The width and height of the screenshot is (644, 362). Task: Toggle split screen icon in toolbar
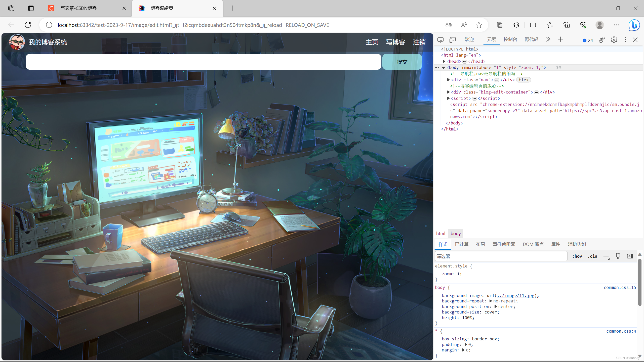pyautogui.click(x=533, y=25)
